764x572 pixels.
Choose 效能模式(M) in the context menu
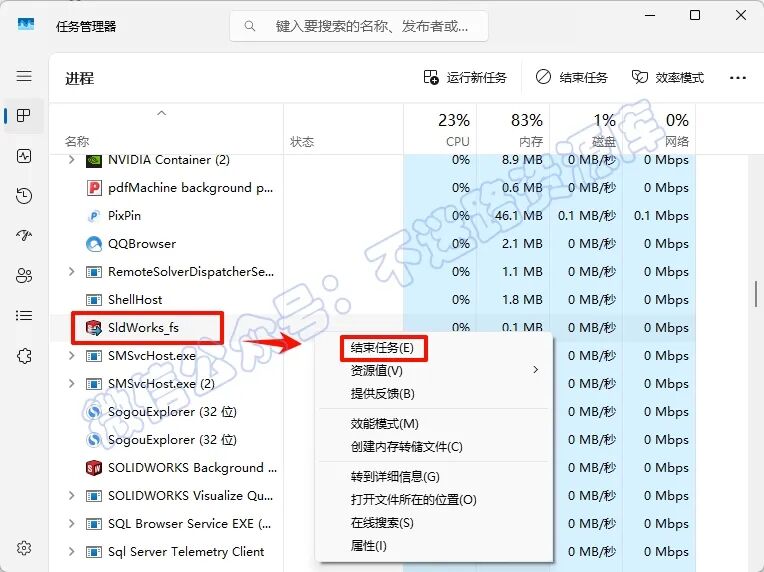(x=384, y=424)
